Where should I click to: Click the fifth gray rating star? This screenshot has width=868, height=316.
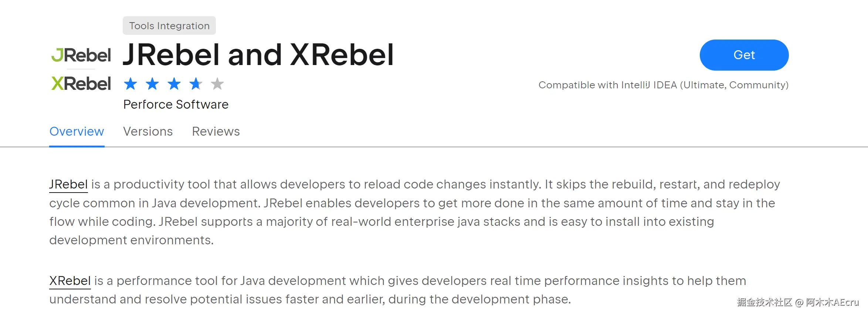pos(217,84)
